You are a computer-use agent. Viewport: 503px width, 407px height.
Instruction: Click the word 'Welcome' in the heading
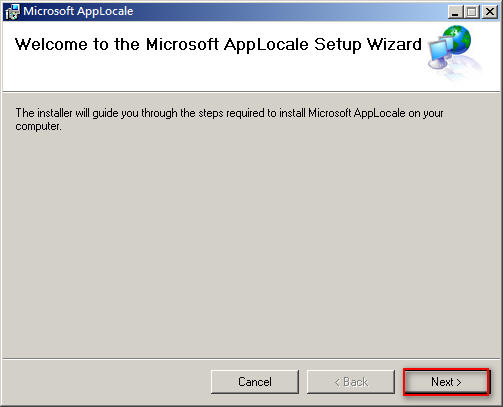51,44
